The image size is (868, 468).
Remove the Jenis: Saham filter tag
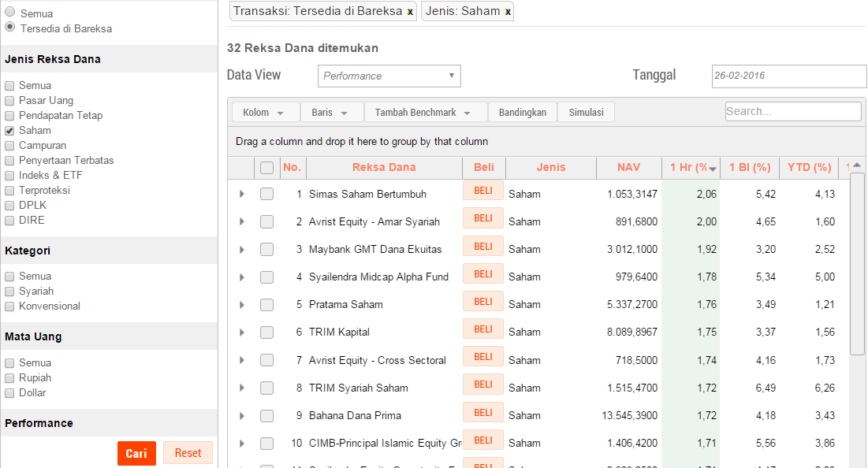point(508,12)
